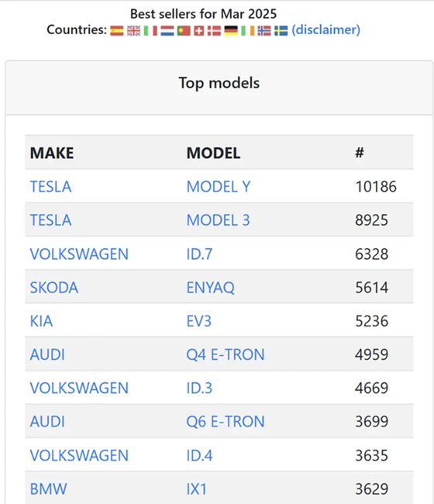Click the SKODA make link

(54, 288)
